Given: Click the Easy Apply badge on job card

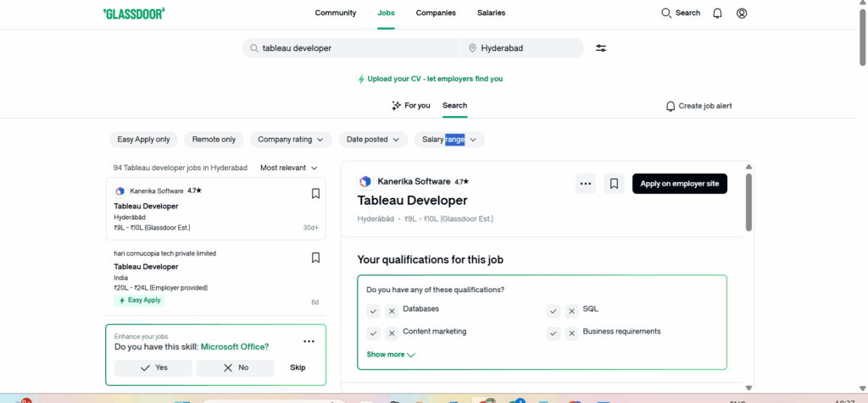Looking at the screenshot, I should click(140, 301).
